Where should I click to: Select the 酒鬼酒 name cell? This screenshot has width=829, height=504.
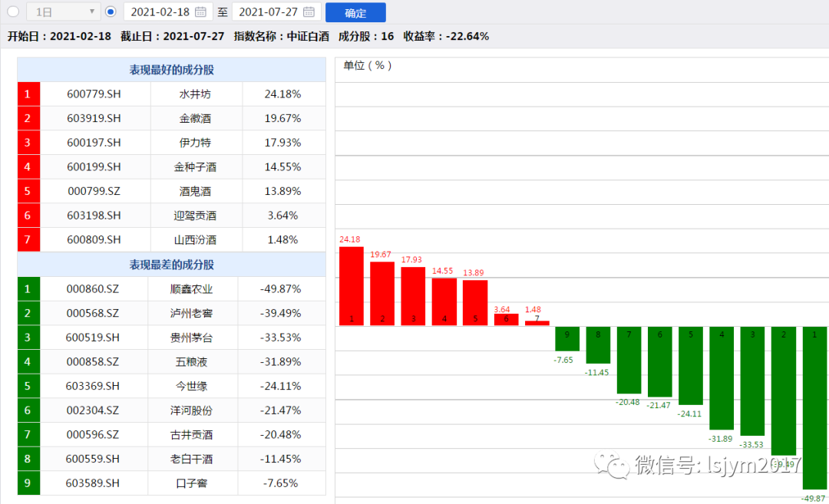pos(196,191)
